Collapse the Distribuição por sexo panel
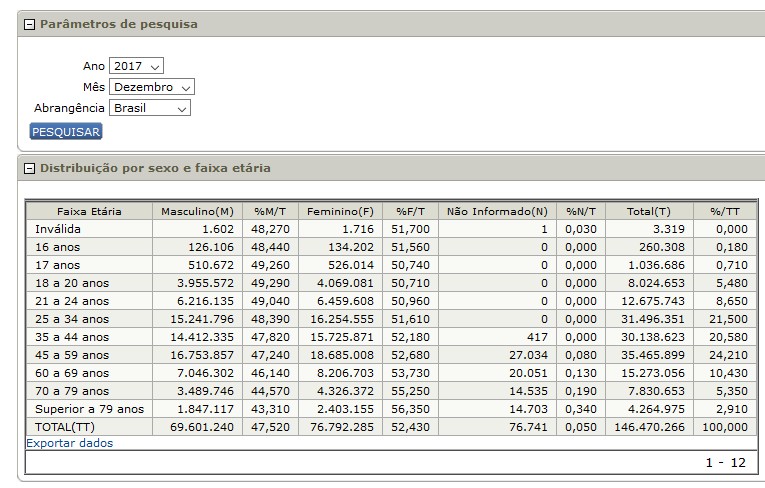 pos(29,168)
